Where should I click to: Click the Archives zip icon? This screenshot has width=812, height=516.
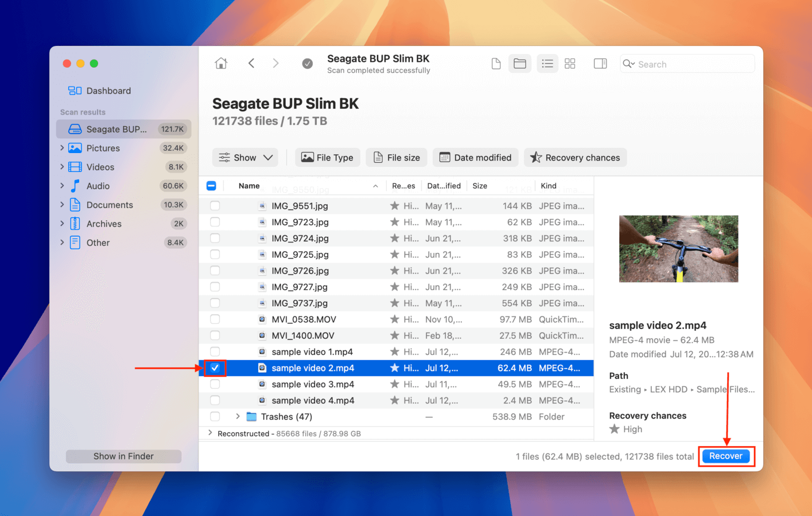pos(75,224)
